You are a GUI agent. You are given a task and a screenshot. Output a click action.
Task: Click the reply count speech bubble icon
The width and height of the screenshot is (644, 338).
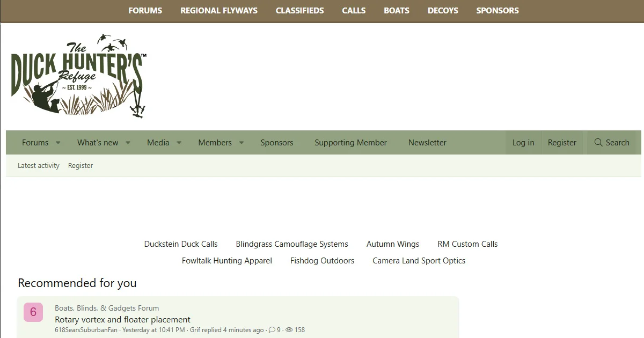(271, 330)
